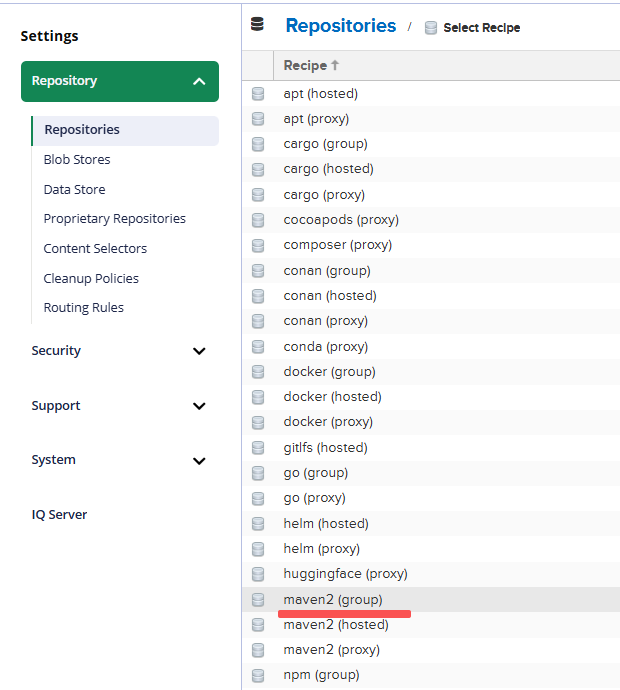Select the huggingface (proxy) recipe
Viewport: 620px width, 690px height.
point(345,574)
